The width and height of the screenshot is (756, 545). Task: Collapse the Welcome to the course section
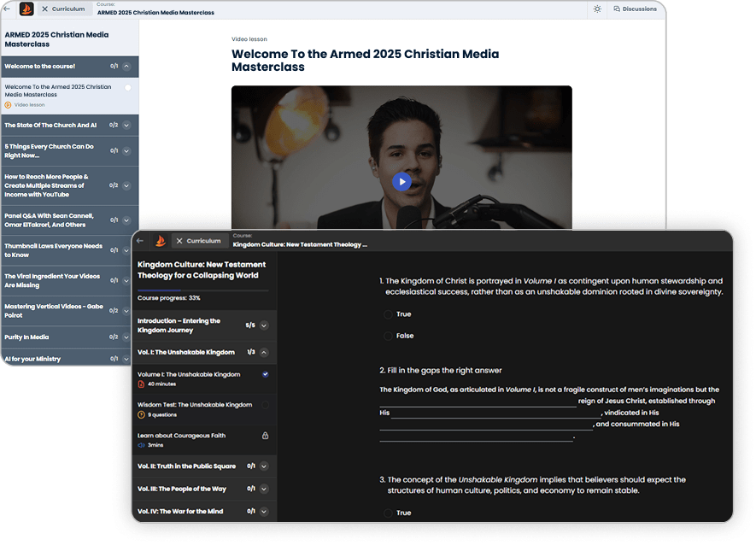(x=126, y=66)
